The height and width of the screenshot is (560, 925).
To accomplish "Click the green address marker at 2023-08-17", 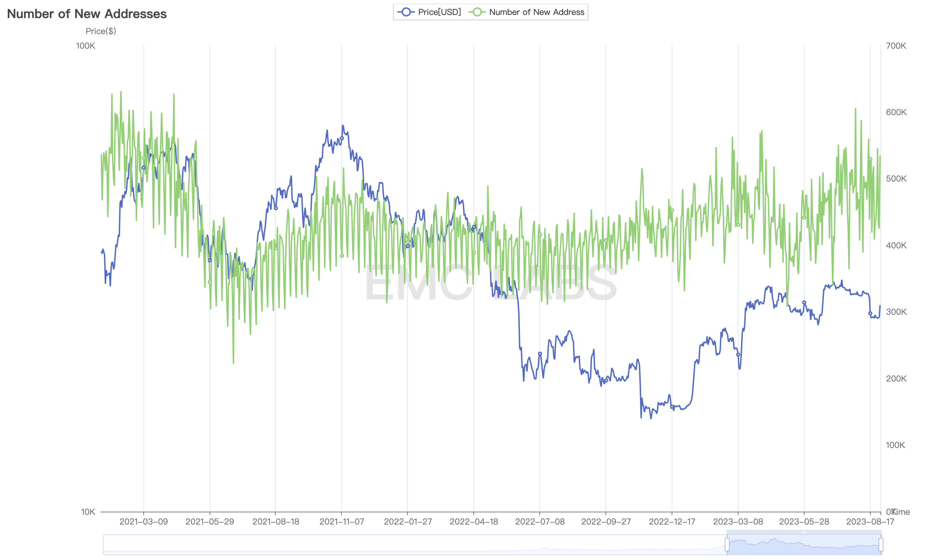I will point(870,159).
